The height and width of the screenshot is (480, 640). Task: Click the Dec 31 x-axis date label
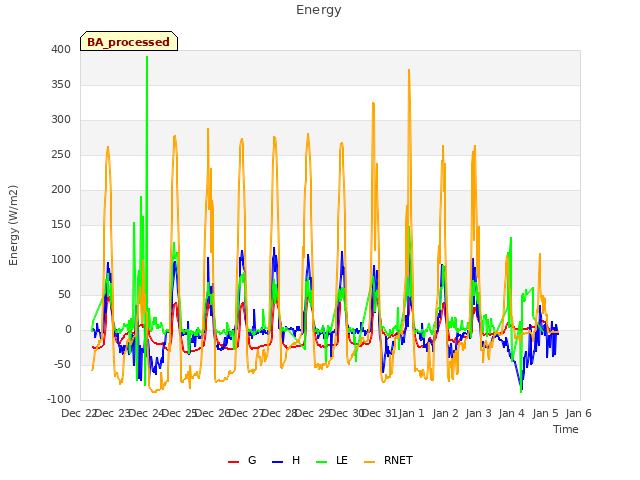tap(380, 413)
